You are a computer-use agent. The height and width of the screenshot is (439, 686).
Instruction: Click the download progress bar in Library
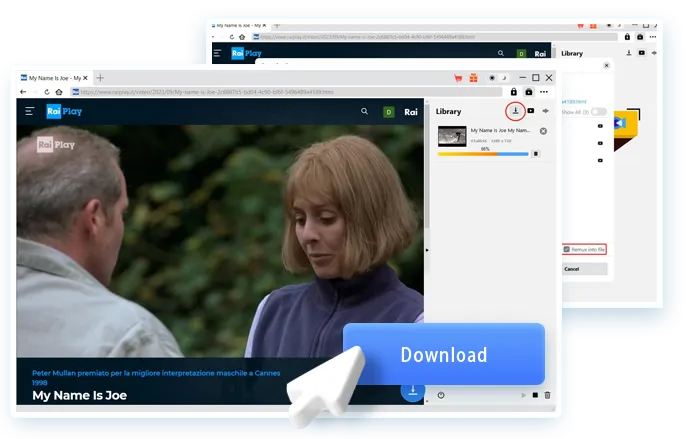(483, 154)
